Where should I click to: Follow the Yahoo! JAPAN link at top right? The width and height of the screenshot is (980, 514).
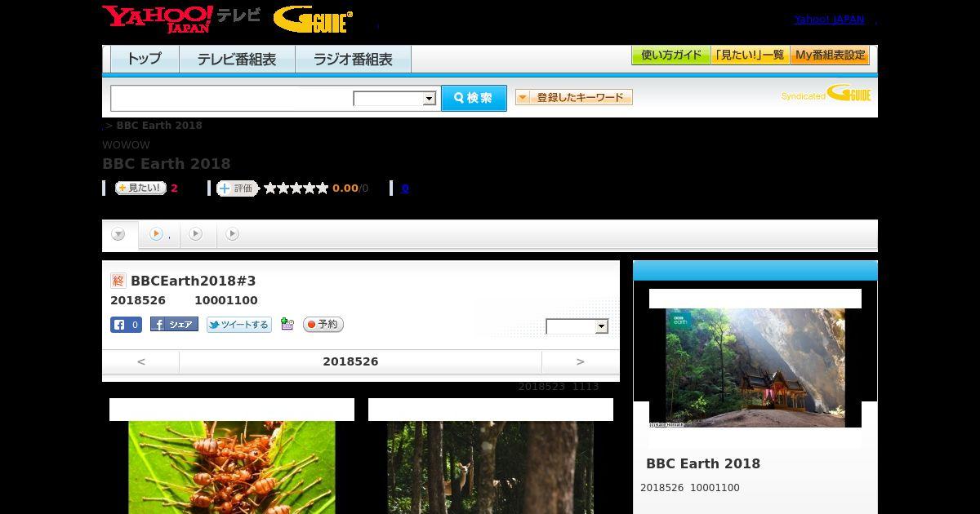[829, 19]
